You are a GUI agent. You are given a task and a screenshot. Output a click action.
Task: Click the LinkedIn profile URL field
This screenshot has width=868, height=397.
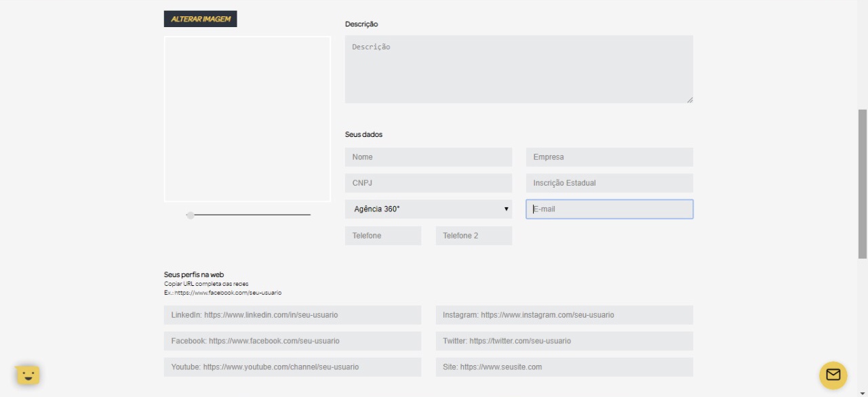tap(292, 315)
